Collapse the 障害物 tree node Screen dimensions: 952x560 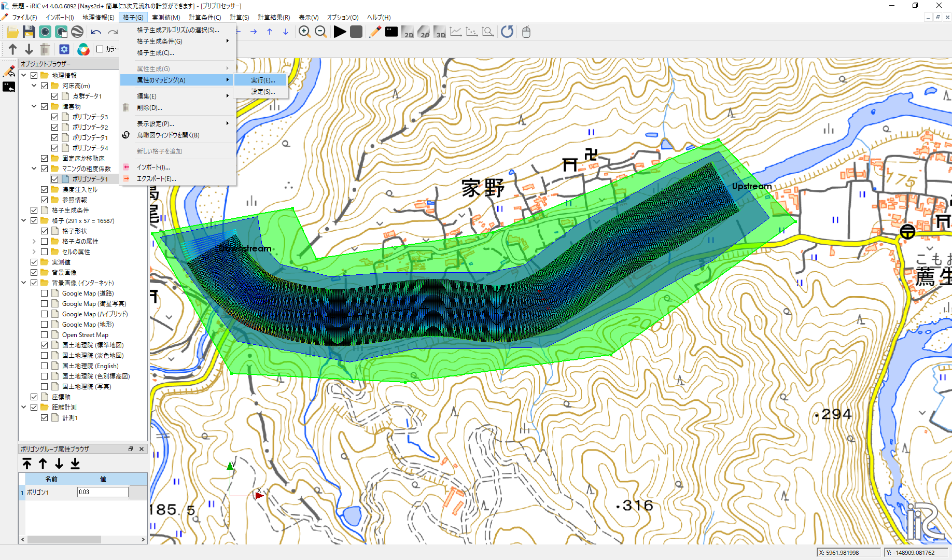pyautogui.click(x=34, y=106)
